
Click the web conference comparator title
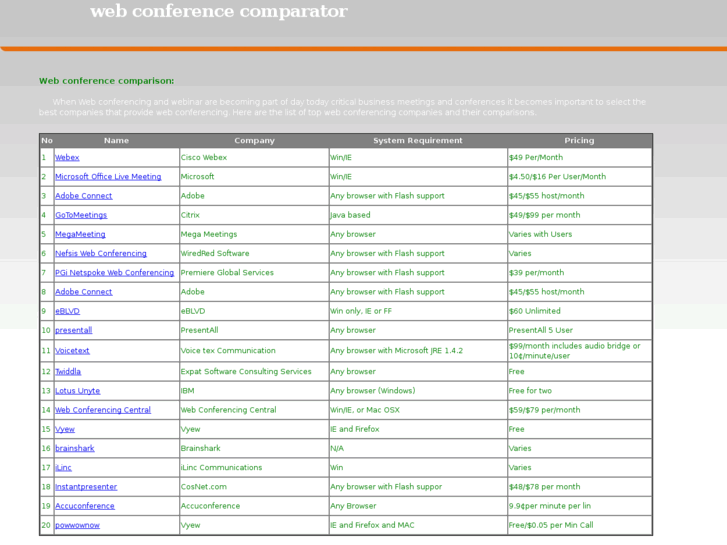[219, 11]
